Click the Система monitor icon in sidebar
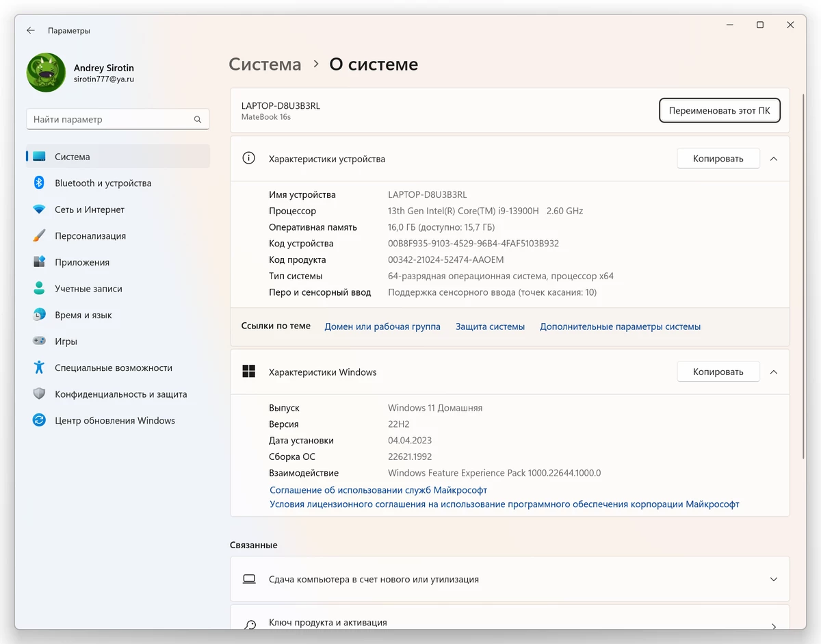The height and width of the screenshot is (644, 821). 39,157
